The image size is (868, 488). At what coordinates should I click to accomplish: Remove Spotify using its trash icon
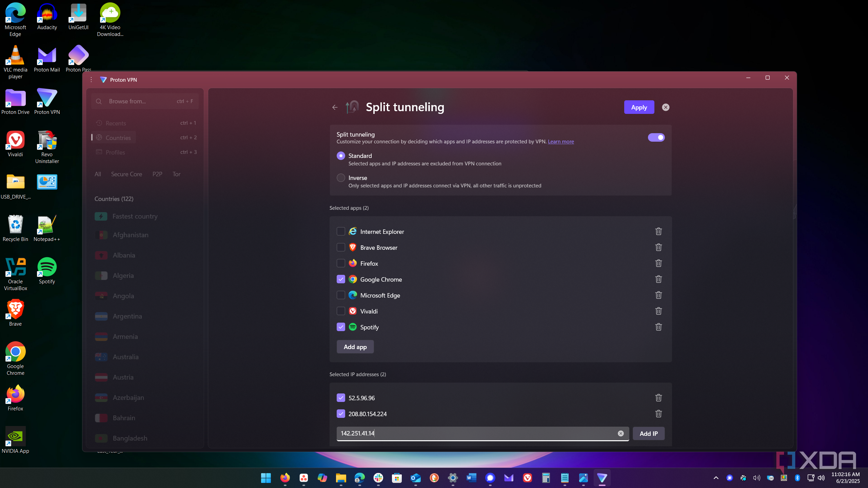(658, 327)
